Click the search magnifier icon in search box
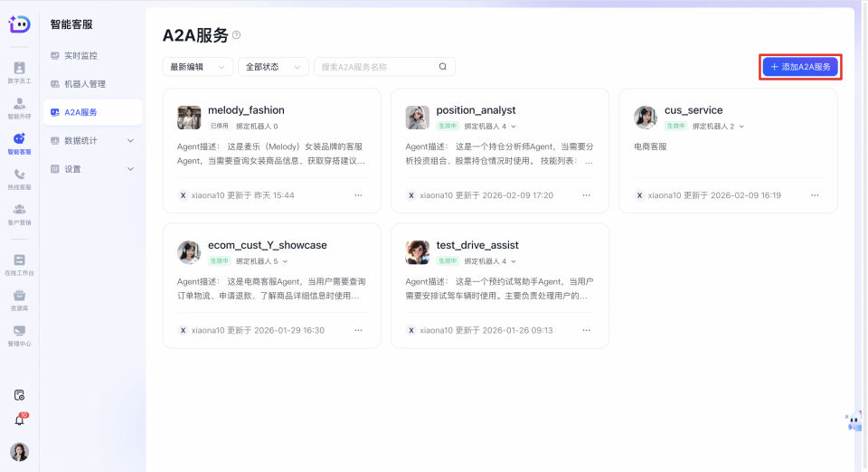The width and height of the screenshot is (868, 472). click(x=442, y=67)
